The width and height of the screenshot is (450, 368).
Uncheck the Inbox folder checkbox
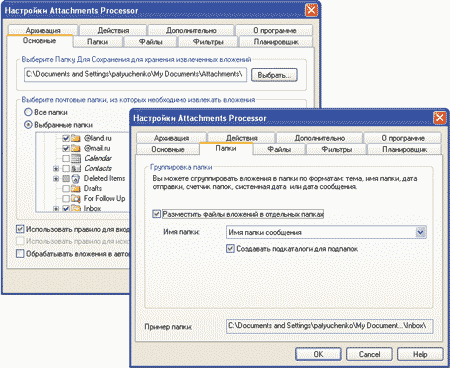click(x=66, y=209)
